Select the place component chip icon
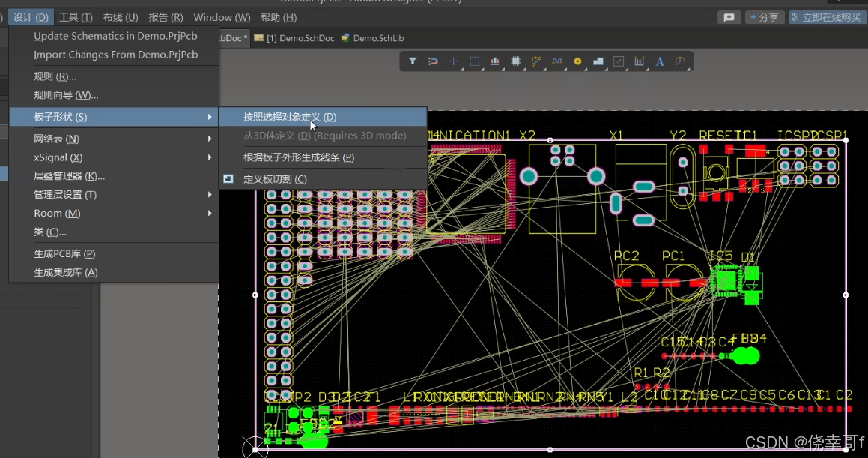 point(516,61)
